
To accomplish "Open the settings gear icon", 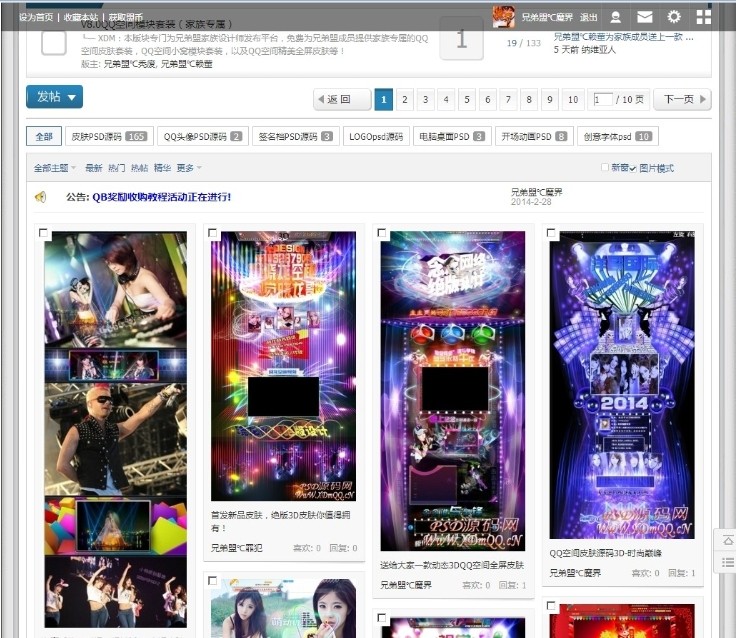I will [674, 17].
